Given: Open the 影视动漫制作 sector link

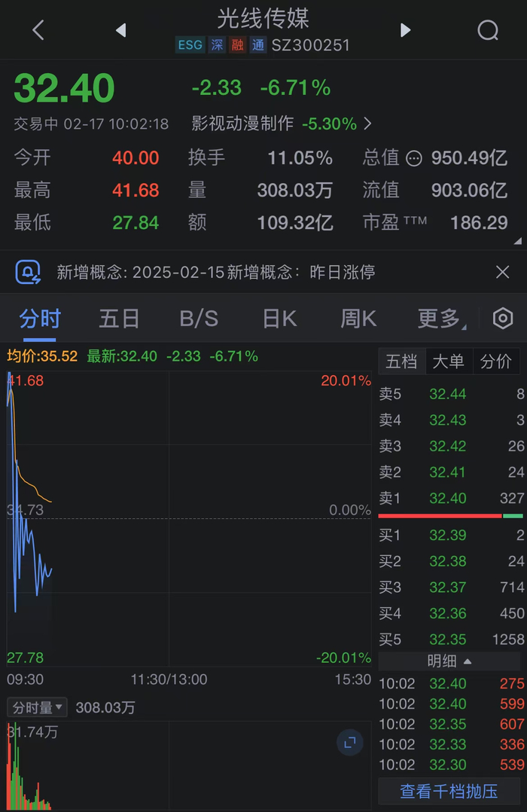Looking at the screenshot, I should [x=282, y=124].
